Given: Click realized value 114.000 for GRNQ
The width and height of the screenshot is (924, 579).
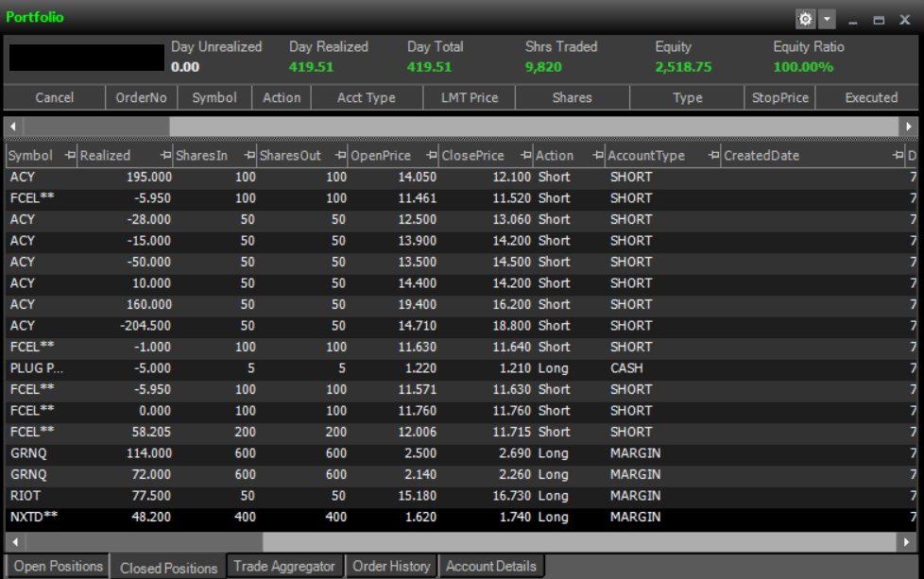Looking at the screenshot, I should [149, 453].
